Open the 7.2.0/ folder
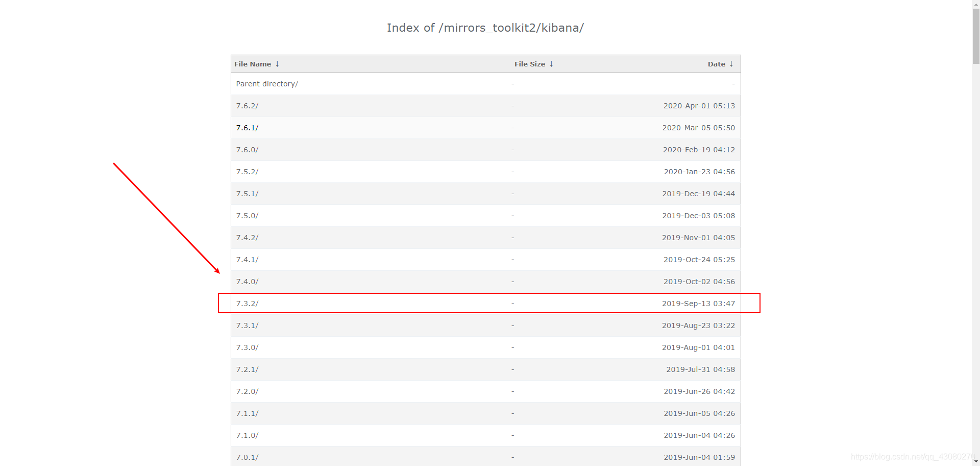980x466 pixels. pyautogui.click(x=247, y=391)
